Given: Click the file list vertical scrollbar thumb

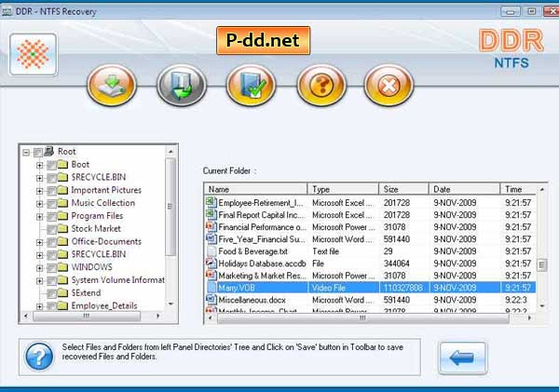Looking at the screenshot, I should (x=542, y=264).
